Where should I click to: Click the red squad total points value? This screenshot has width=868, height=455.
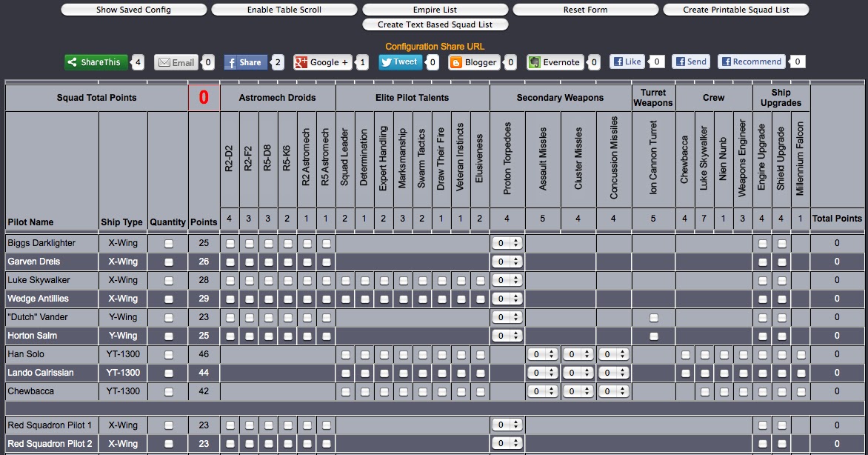204,98
